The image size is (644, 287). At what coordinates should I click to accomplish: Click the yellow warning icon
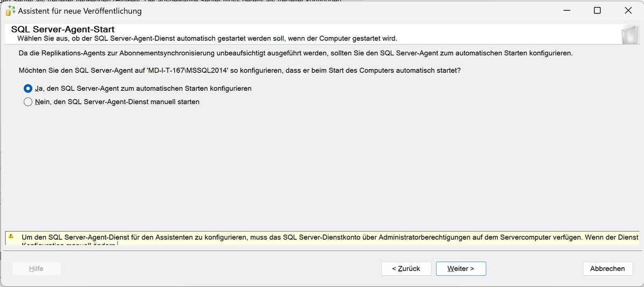(x=11, y=236)
